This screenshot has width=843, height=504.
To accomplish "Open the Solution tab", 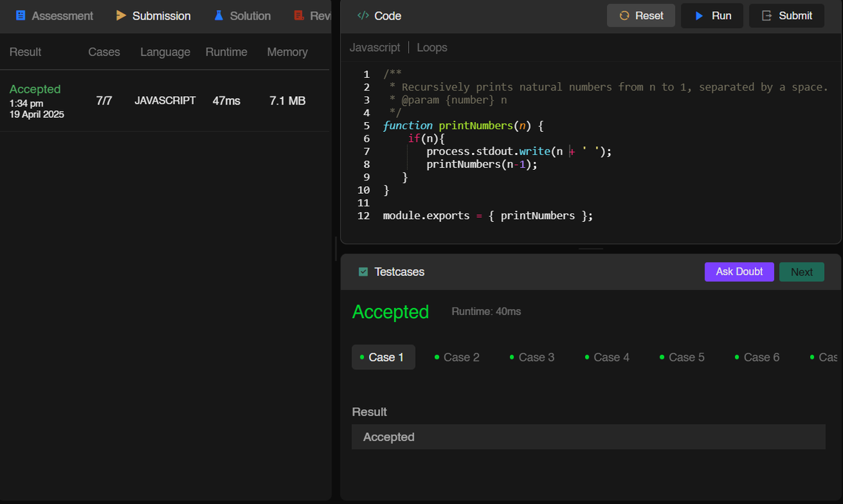I will pos(242,15).
